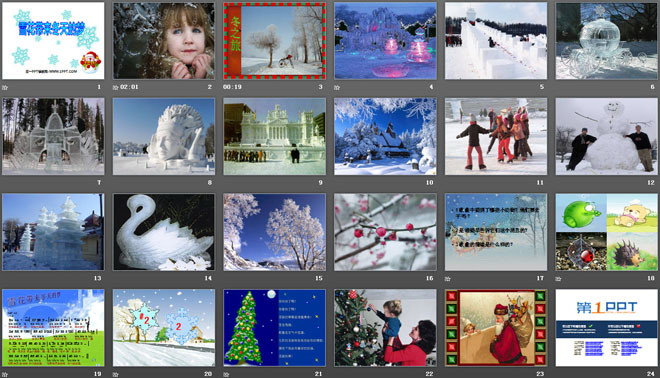Select slide 13 ice pagoda thumbnail
Viewport: 660px width, 378px height.
coord(53,232)
